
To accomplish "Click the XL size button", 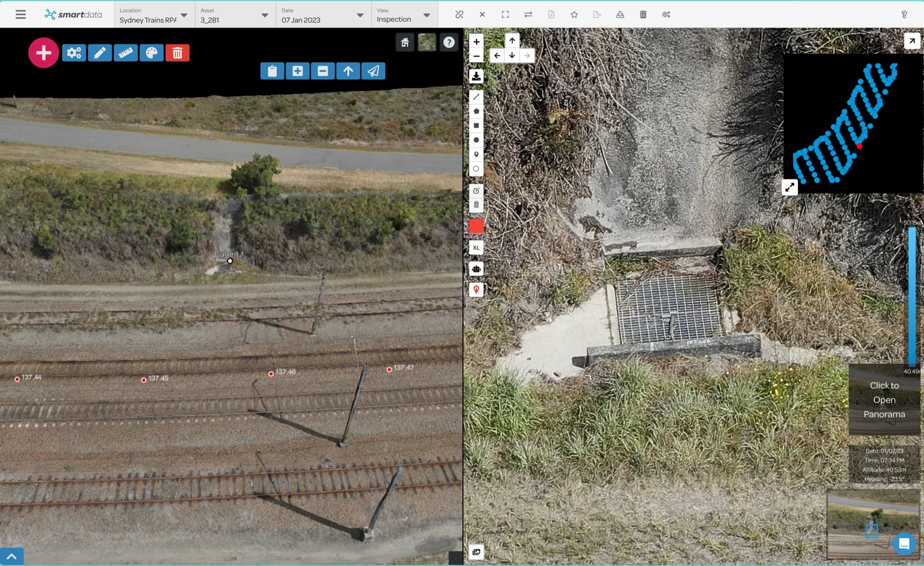I will 476,248.
